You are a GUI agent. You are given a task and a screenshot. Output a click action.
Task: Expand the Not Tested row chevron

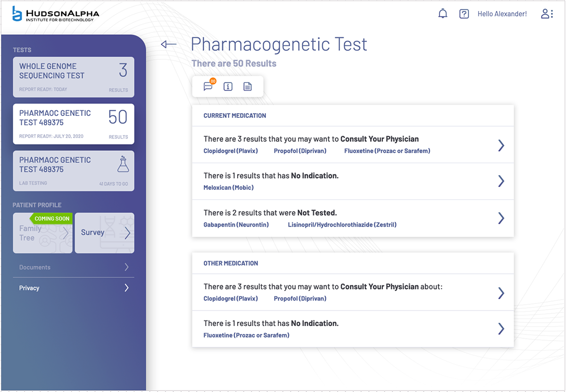(x=501, y=218)
